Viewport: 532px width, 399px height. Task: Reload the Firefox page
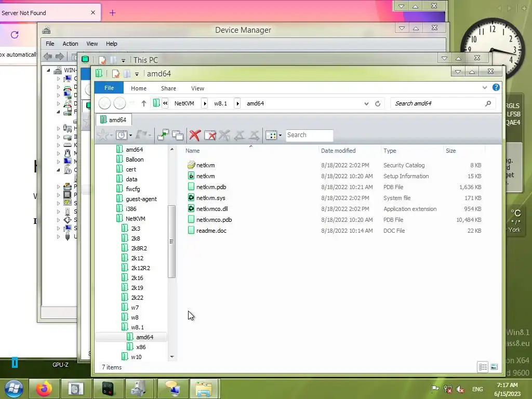[x=15, y=35]
